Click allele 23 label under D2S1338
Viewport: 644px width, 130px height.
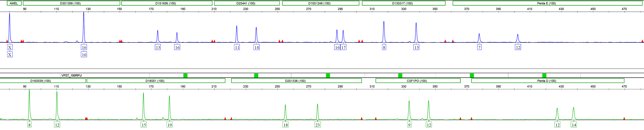click(317, 125)
